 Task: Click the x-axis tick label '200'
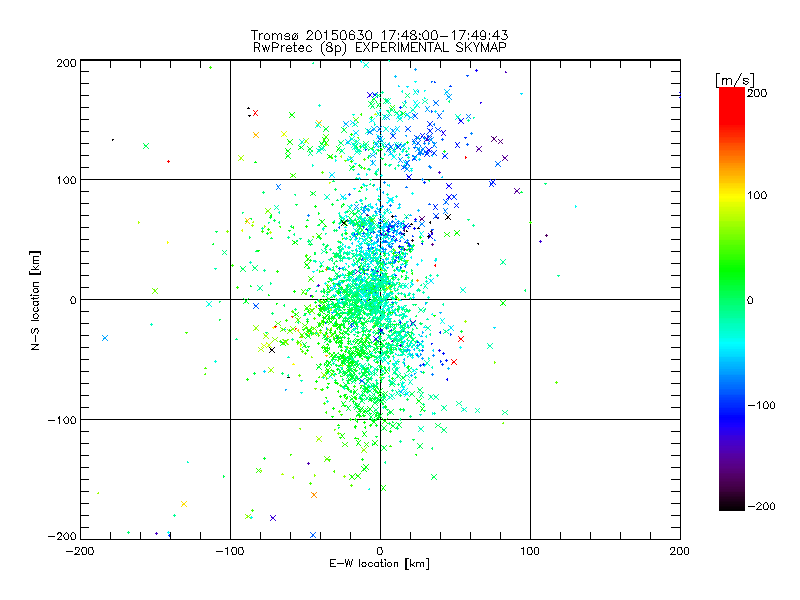click(x=679, y=552)
